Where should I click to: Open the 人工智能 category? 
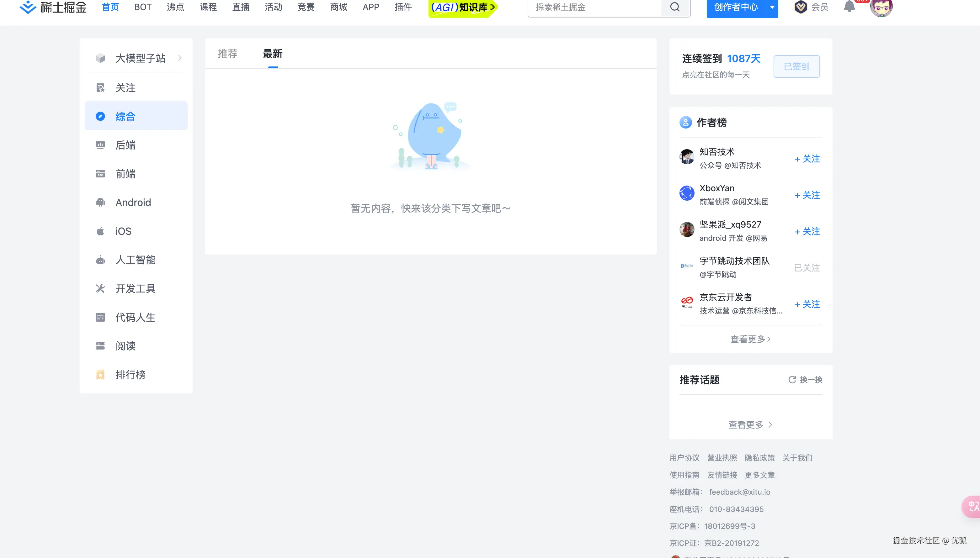tap(135, 260)
